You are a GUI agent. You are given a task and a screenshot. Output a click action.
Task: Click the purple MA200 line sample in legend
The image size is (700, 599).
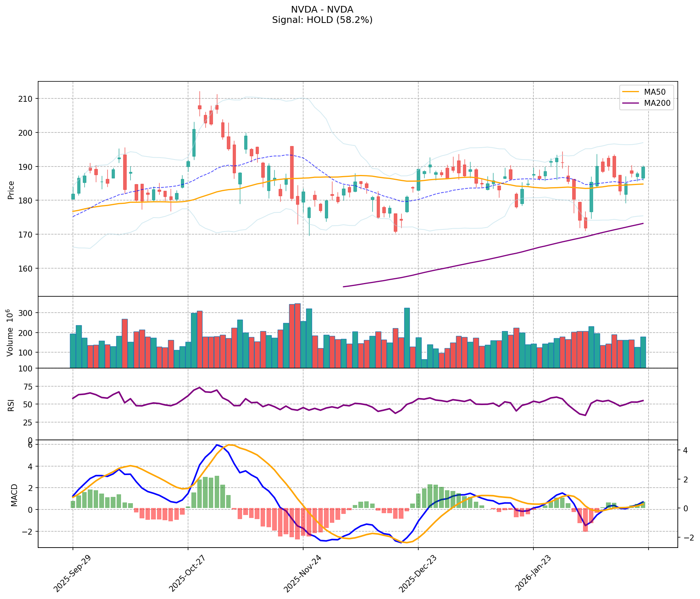[x=631, y=103]
